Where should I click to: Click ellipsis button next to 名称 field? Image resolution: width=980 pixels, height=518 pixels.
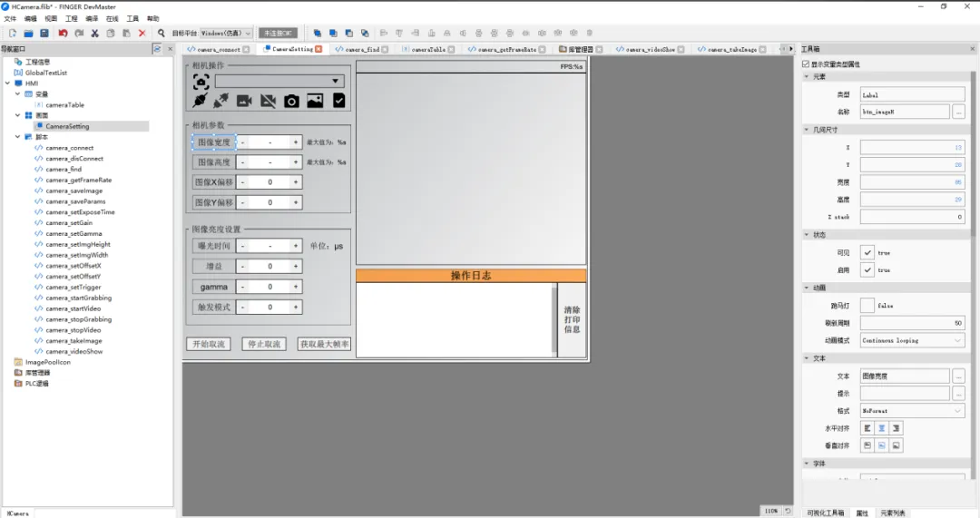(958, 112)
